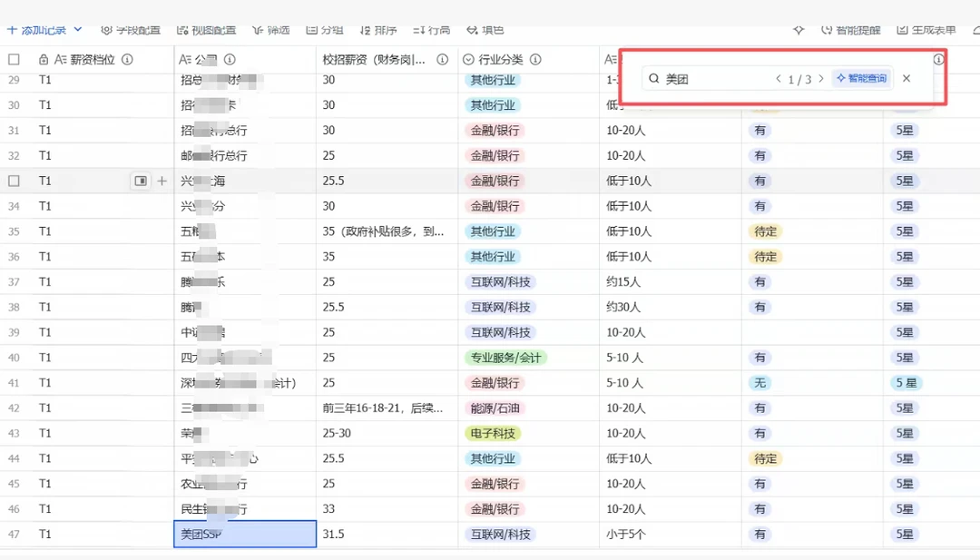
Task: Select the 25-30 salary cell
Action: pyautogui.click(x=387, y=433)
